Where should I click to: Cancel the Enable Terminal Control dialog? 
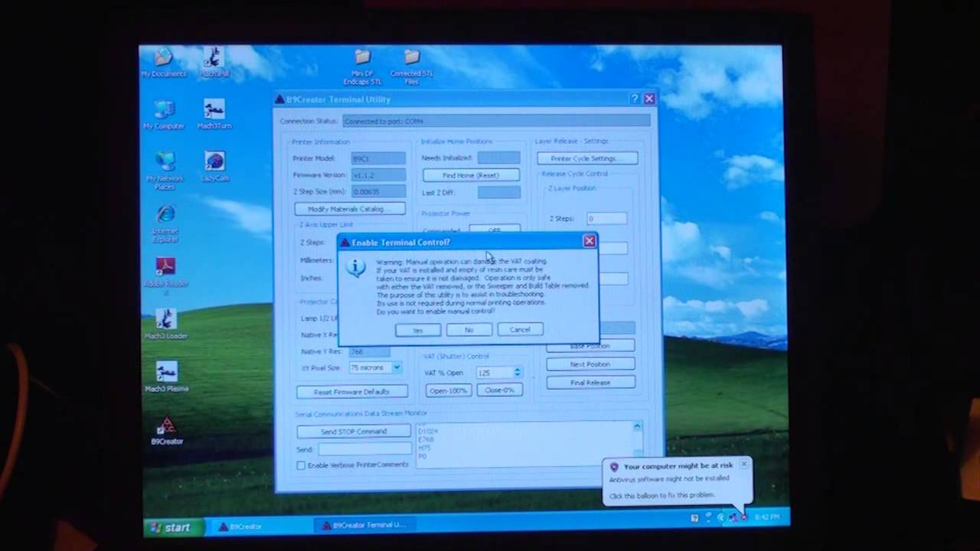pyautogui.click(x=520, y=330)
